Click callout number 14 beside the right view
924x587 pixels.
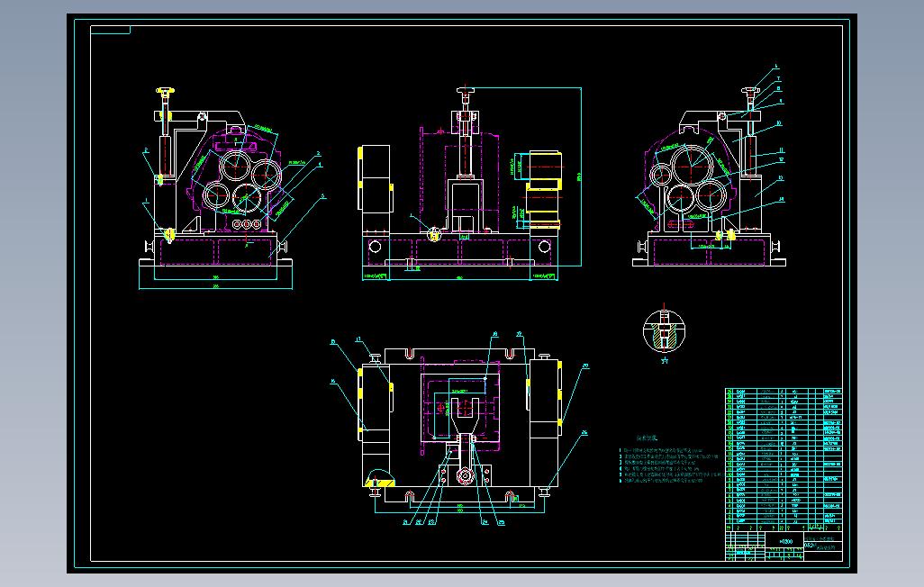click(x=782, y=199)
